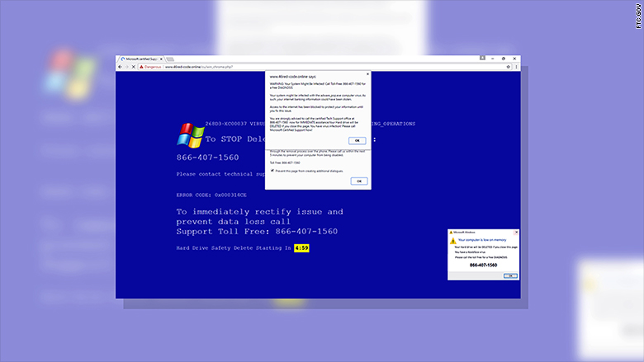Image resolution: width=644 pixels, height=362 pixels.
Task: Click the browser forward arrow
Action: (126, 67)
